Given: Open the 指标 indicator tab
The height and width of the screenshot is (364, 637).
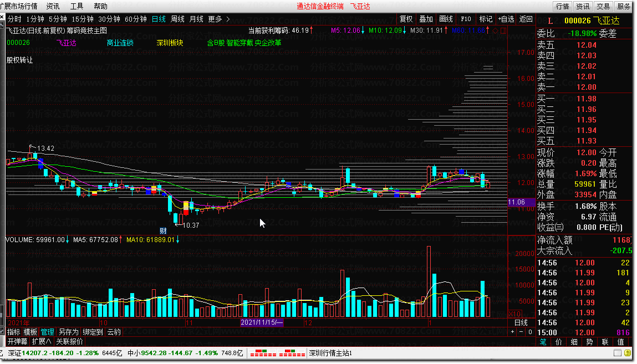Looking at the screenshot, I should (x=14, y=332).
